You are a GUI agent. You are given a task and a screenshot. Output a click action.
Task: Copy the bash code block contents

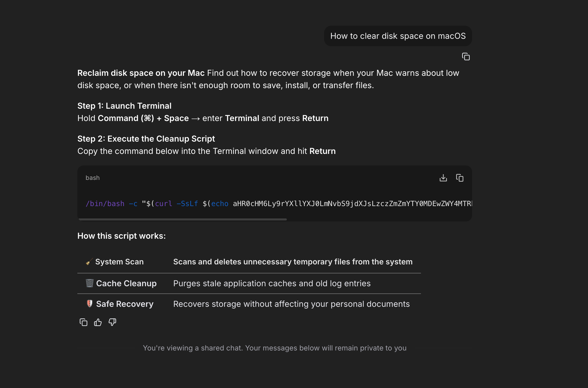[x=460, y=178]
